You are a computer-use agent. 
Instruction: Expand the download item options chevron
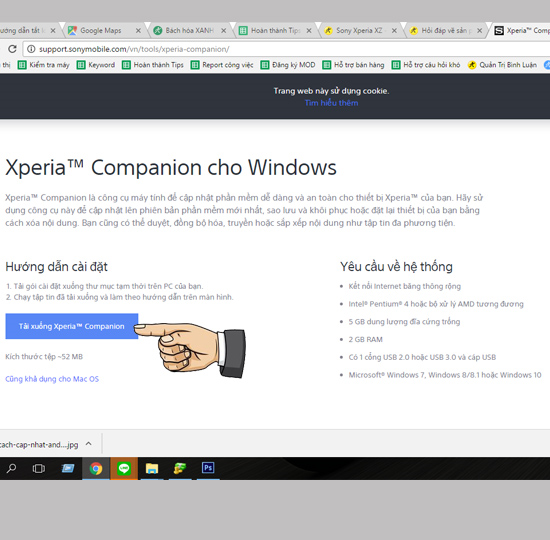coord(89,444)
